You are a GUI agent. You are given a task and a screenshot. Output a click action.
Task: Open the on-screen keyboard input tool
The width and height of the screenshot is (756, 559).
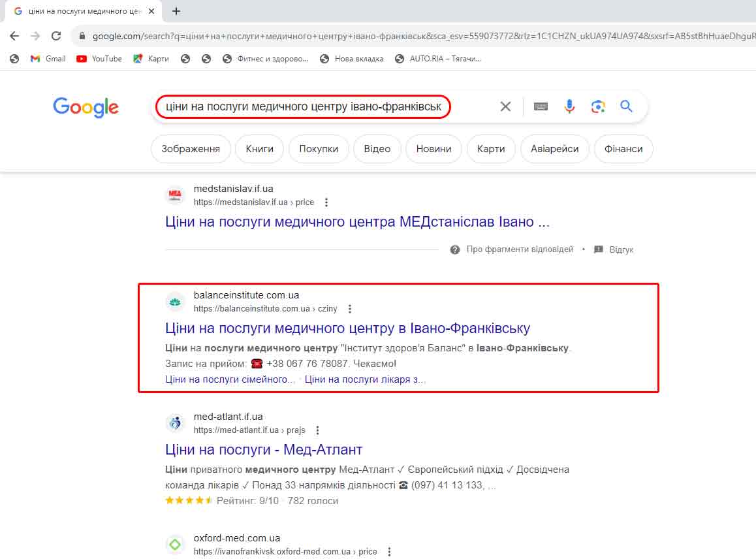click(x=541, y=106)
